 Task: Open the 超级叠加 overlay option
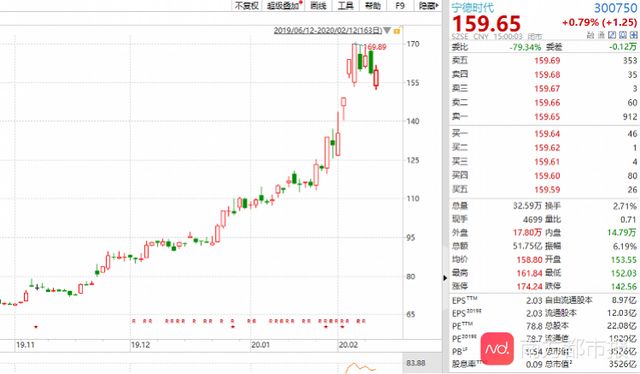pos(284,5)
